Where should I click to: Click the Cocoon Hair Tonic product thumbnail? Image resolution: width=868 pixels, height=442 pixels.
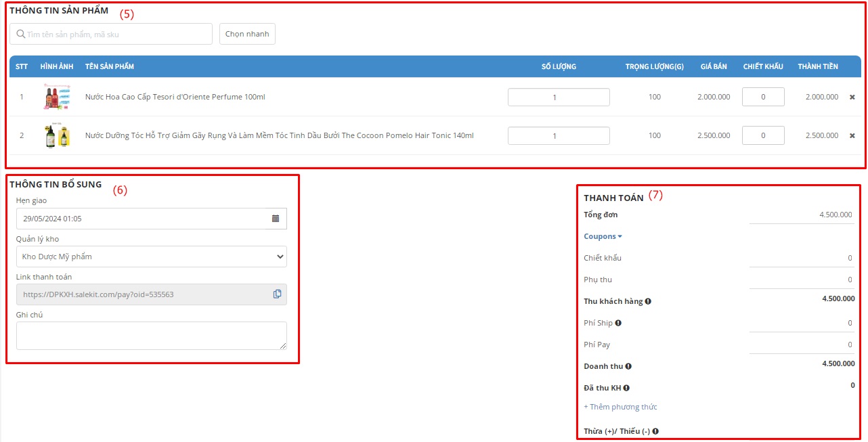click(57, 136)
